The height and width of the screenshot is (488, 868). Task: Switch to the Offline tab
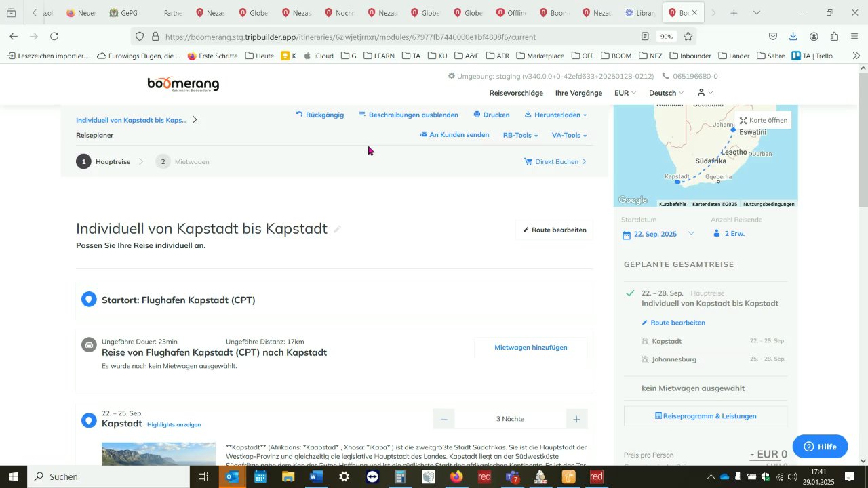pyautogui.click(x=511, y=13)
